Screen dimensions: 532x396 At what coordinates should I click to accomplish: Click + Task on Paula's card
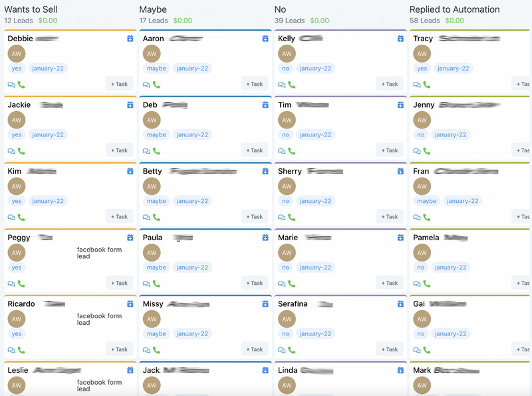click(x=255, y=283)
